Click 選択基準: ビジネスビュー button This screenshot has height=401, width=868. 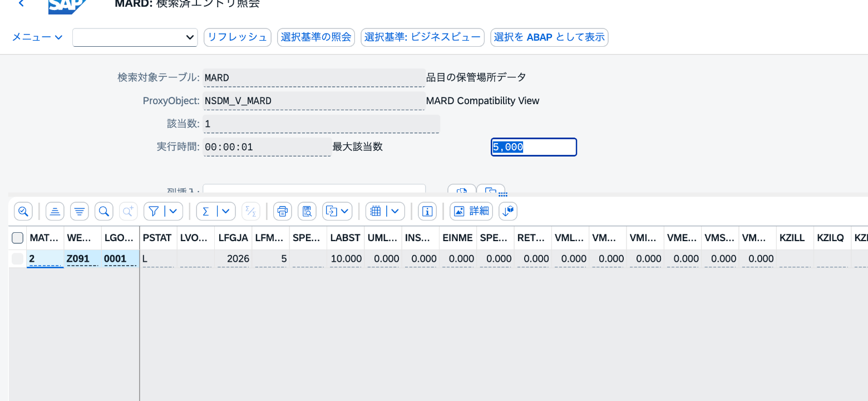pyautogui.click(x=423, y=37)
